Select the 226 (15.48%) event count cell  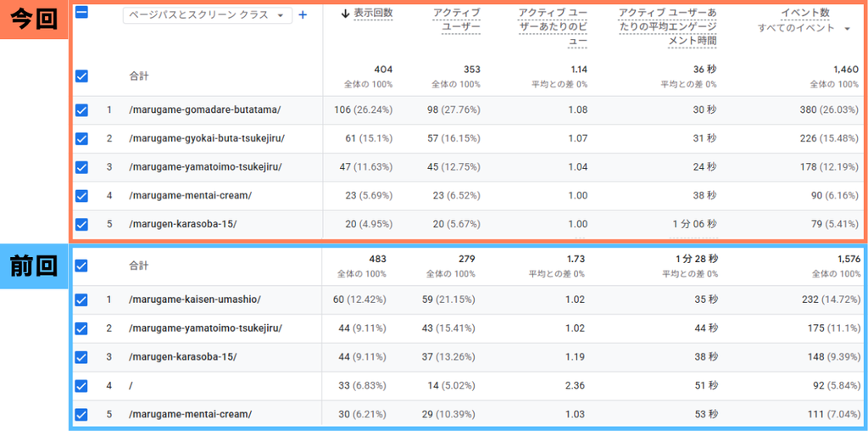828,138
